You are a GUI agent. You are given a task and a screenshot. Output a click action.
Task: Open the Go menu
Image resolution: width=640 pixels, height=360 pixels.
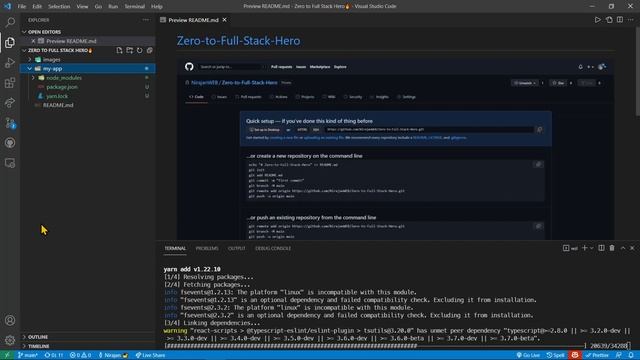pyautogui.click(x=98, y=6)
